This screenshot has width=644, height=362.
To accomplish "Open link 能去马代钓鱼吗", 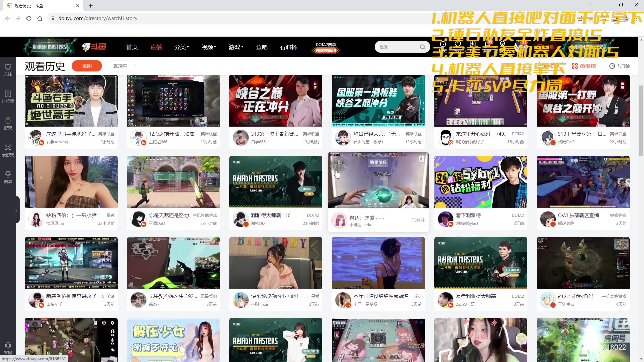I will (576, 296).
